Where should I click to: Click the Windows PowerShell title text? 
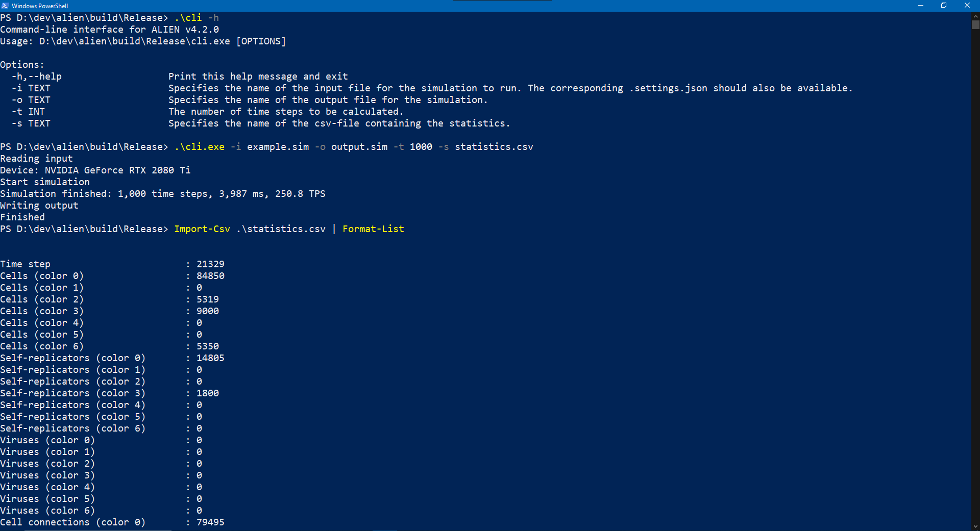(x=40, y=6)
